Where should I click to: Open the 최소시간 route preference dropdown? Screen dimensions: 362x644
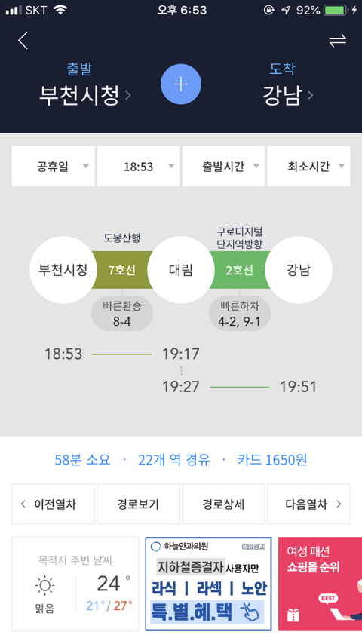pyautogui.click(x=308, y=167)
